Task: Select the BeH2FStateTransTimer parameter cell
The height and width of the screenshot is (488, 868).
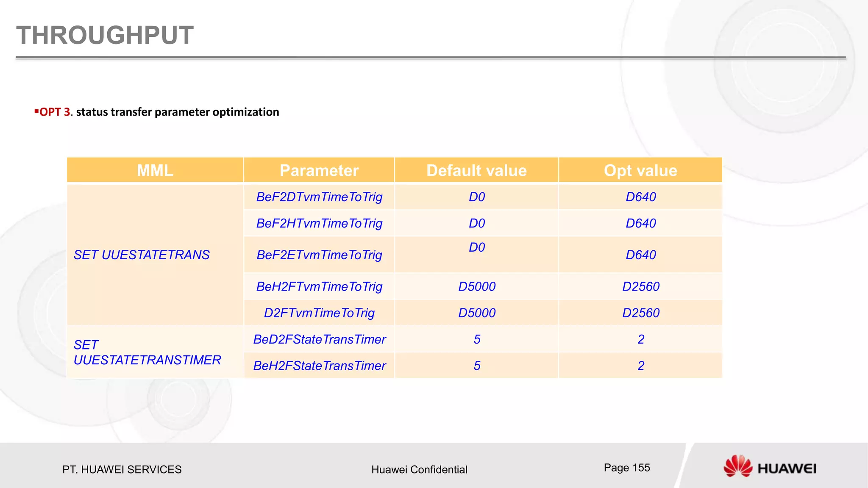Action: 319,365
